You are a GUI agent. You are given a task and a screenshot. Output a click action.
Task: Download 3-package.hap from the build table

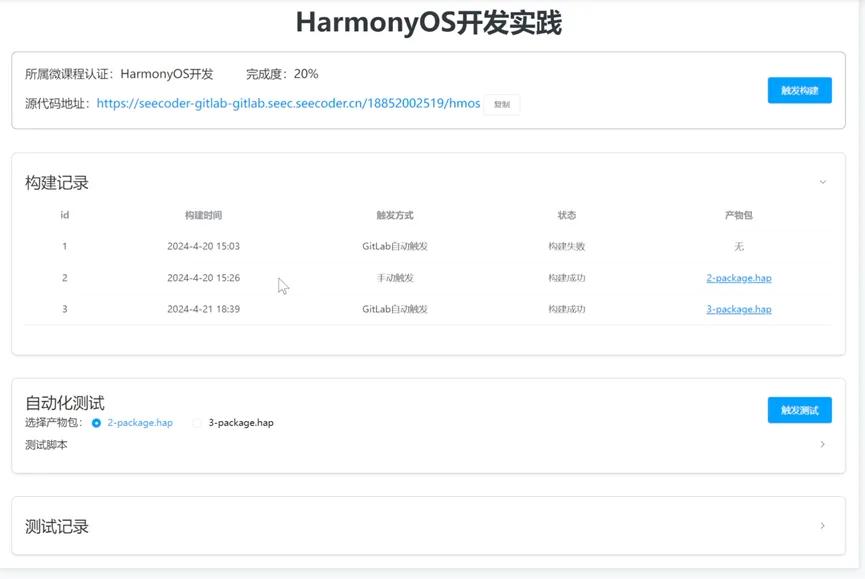(x=739, y=309)
